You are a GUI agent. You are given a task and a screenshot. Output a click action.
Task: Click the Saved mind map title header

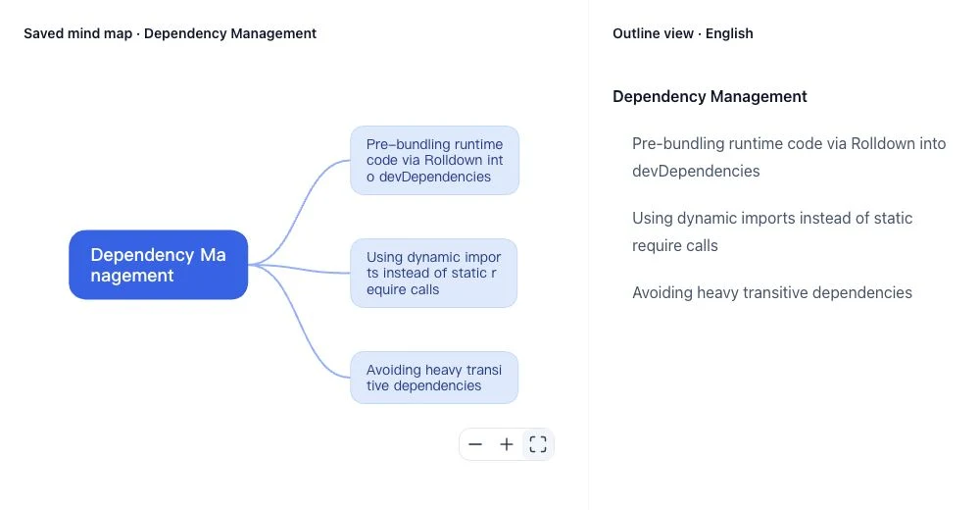(x=170, y=33)
